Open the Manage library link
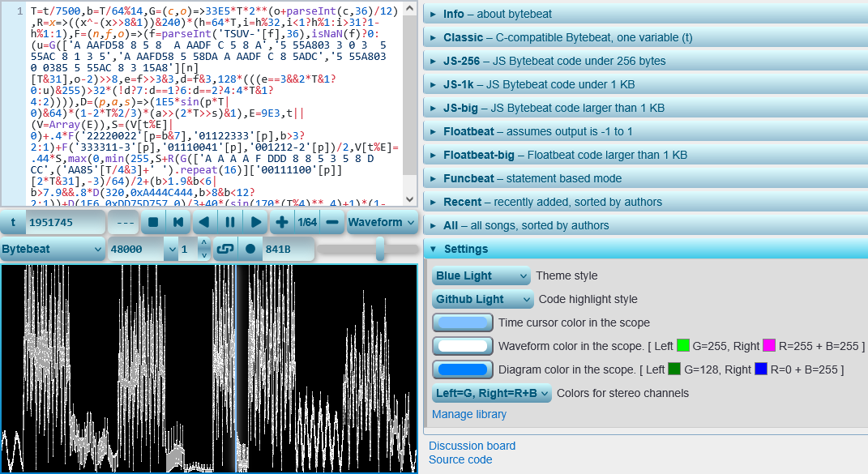Image resolution: width=868 pixels, height=474 pixels. 469,414
